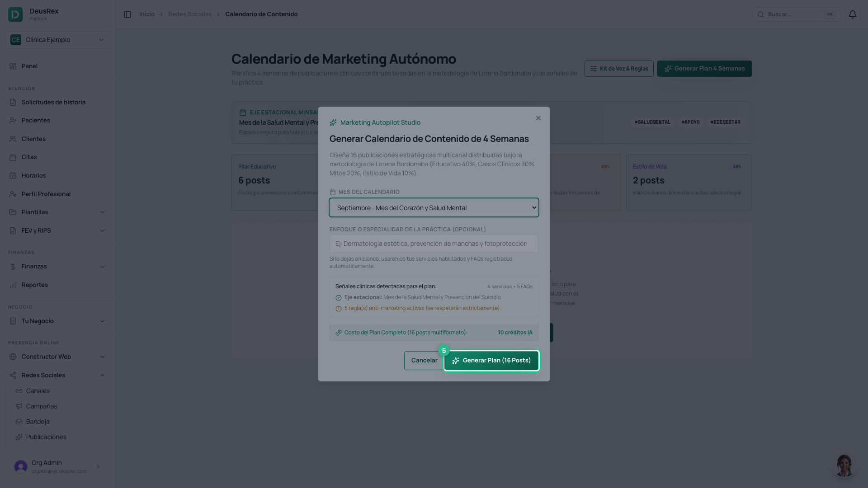Click the Publicaciones sparkle icon

pyautogui.click(x=19, y=437)
